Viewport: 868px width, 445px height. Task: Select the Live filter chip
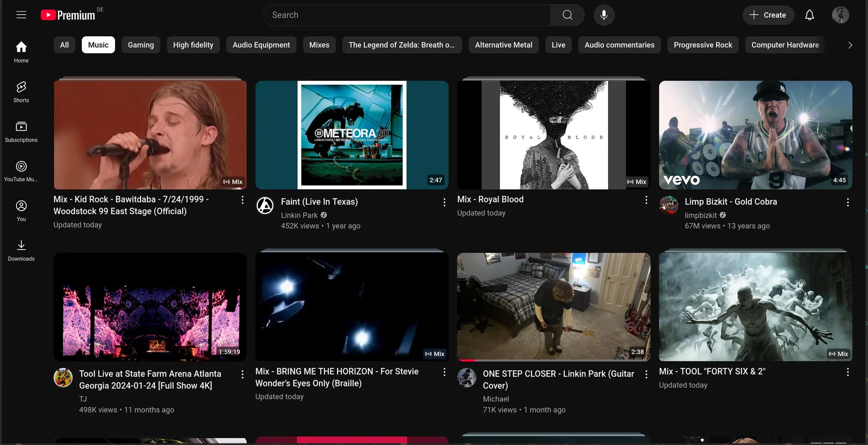[559, 45]
